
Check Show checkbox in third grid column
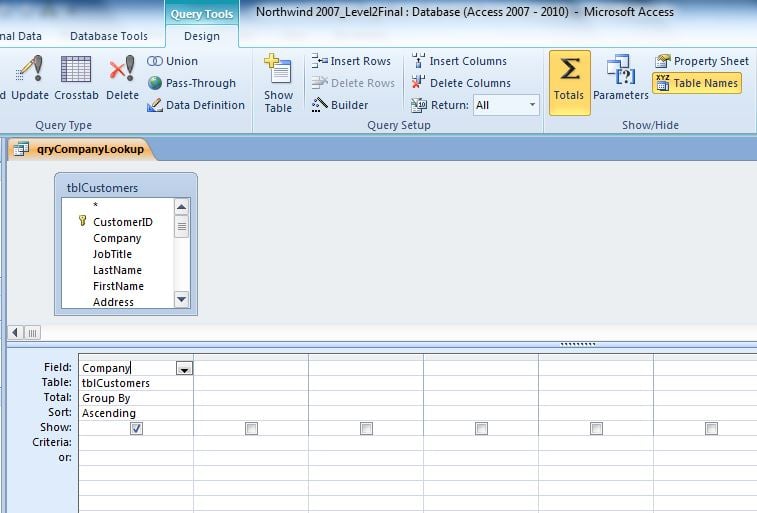pyautogui.click(x=366, y=428)
